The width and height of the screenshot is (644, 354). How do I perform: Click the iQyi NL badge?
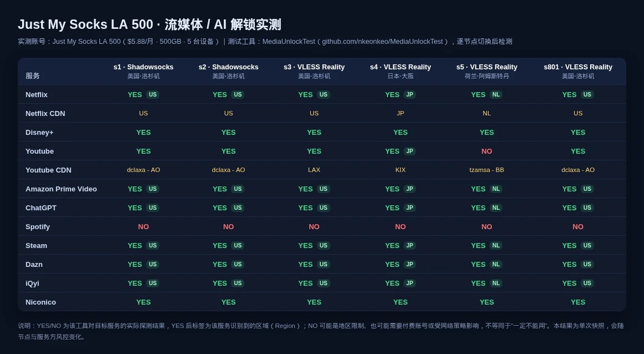(496, 284)
